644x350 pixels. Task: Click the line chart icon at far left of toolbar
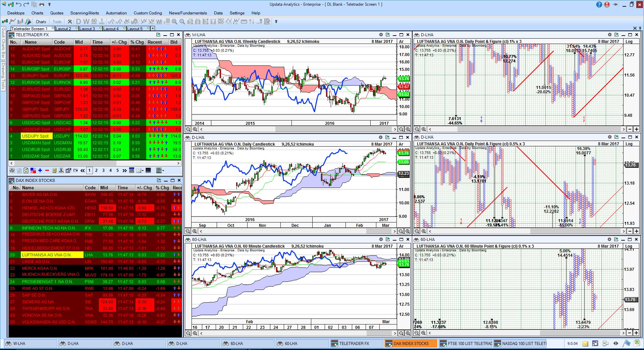click(13, 21)
